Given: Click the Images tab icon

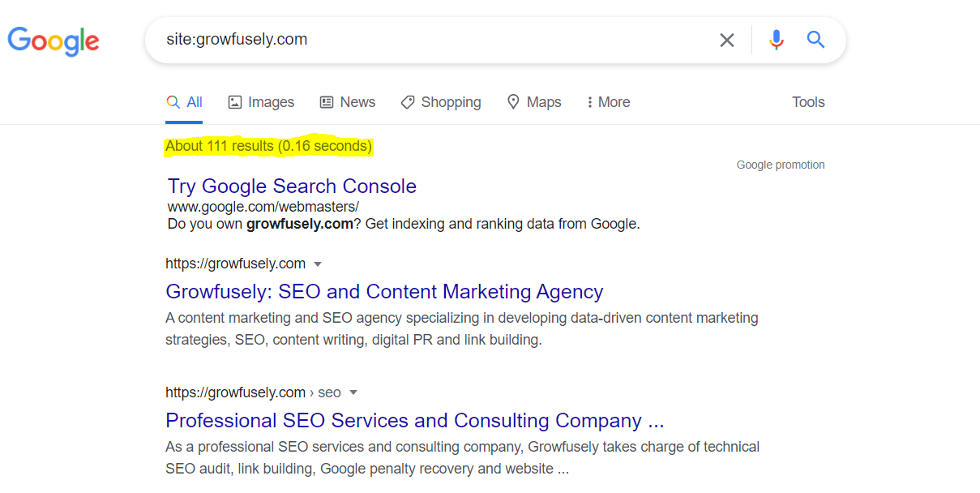Looking at the screenshot, I should tap(235, 102).
